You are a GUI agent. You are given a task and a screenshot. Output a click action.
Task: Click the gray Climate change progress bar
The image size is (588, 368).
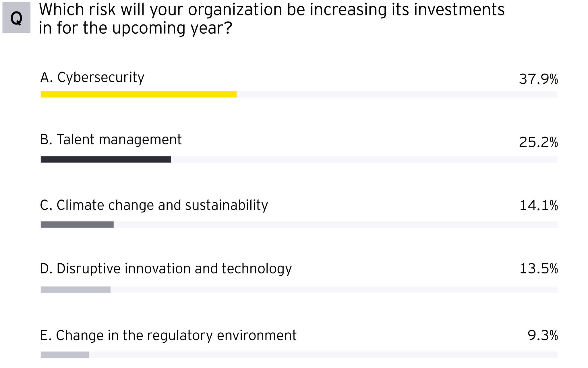coord(77,225)
